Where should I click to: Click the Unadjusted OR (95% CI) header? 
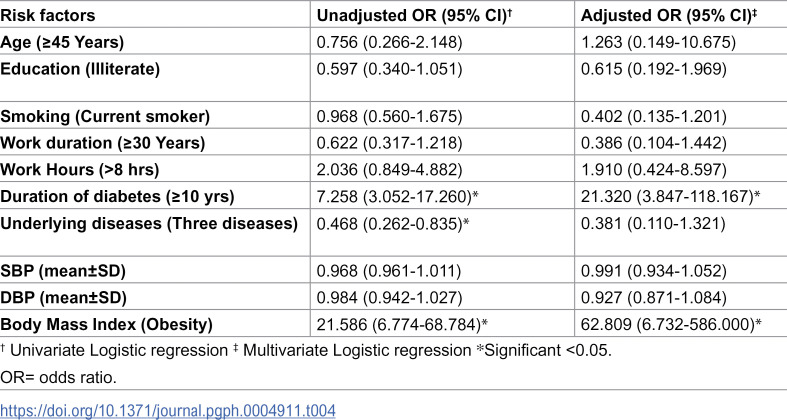click(414, 16)
